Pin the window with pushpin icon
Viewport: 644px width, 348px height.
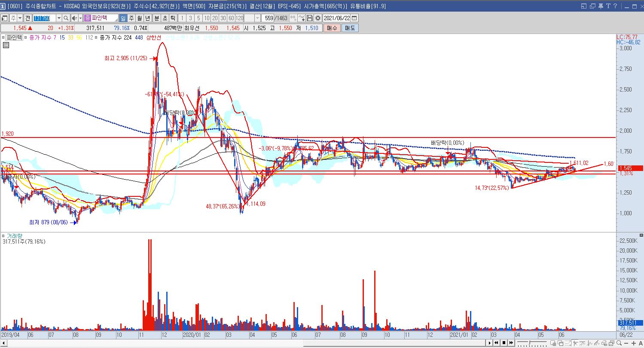601,6
